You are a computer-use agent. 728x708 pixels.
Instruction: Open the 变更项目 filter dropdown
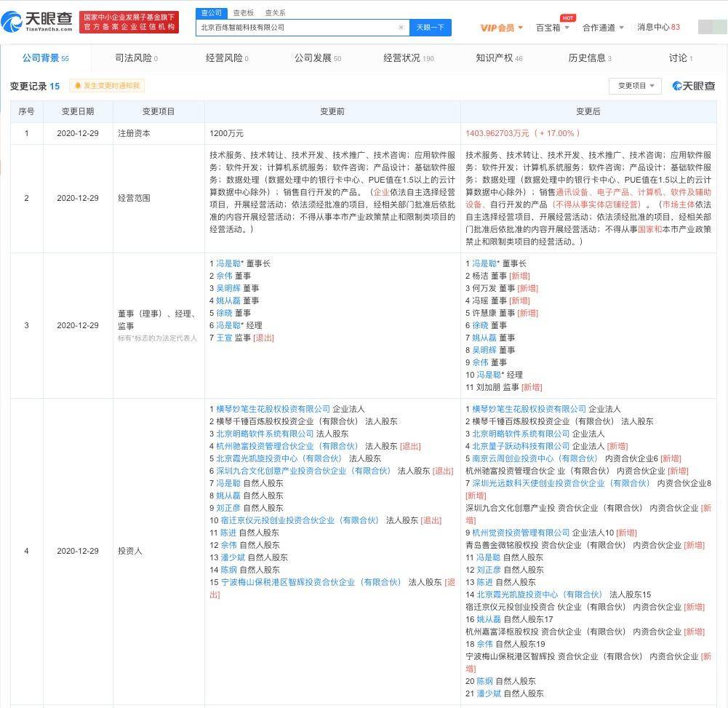point(635,86)
